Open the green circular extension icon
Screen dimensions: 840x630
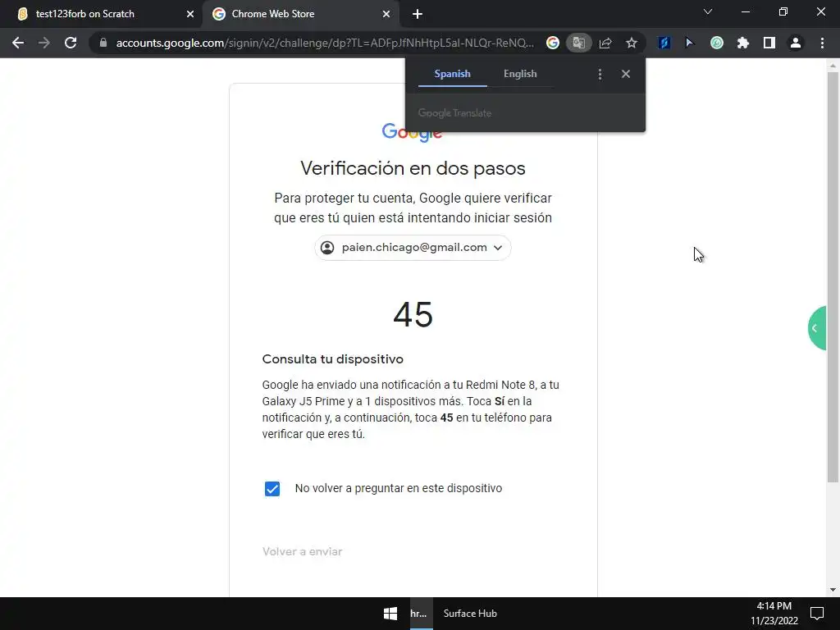716,43
